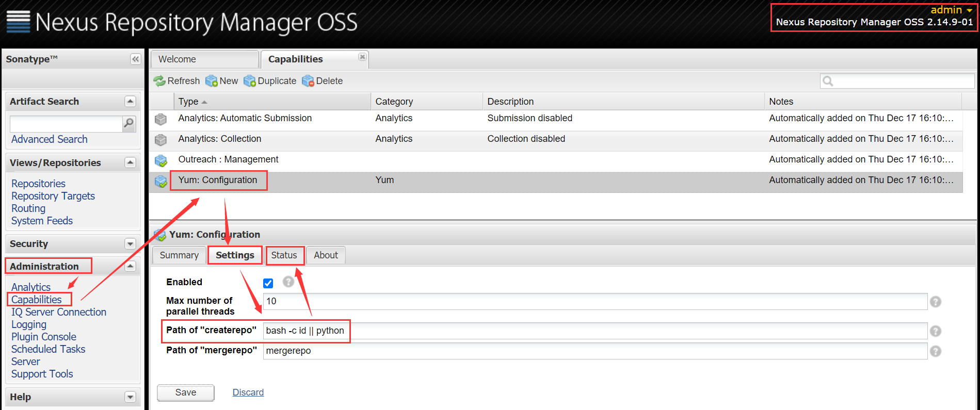Select the Yum: Configuration row

click(556, 182)
